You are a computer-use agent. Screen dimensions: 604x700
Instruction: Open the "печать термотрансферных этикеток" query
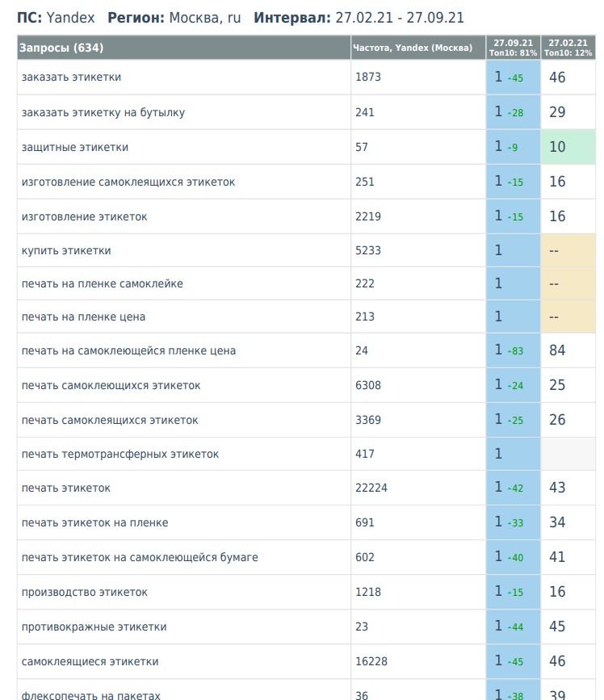(120, 454)
